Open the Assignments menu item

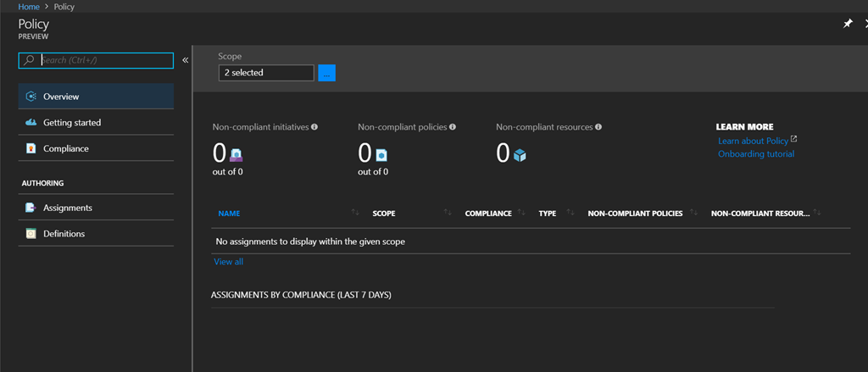[96, 208]
